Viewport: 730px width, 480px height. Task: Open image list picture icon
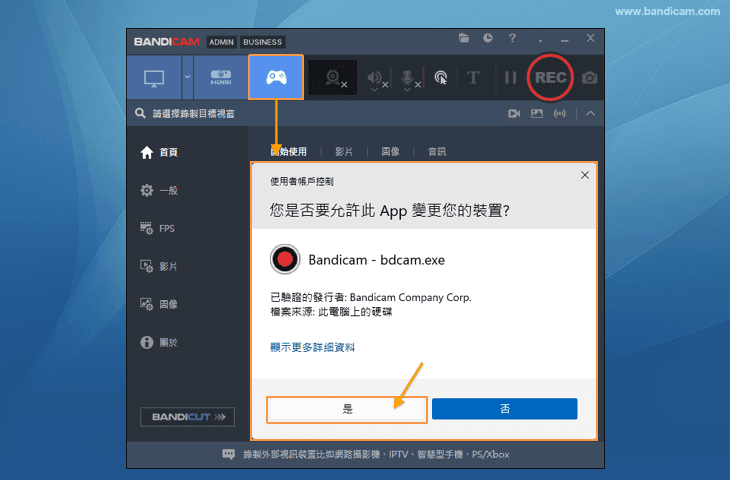pyautogui.click(x=537, y=114)
